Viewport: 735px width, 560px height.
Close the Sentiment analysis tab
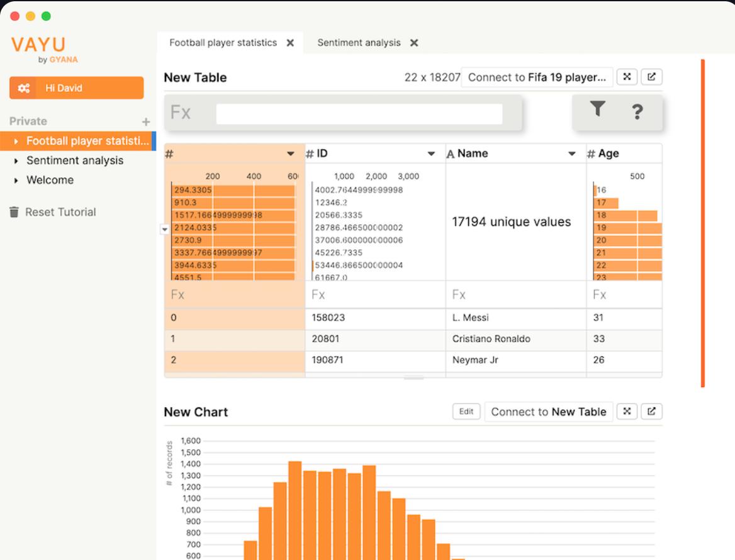coord(414,43)
